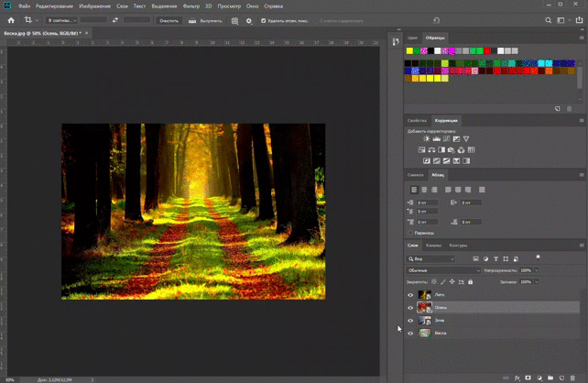Open the crop settings gear icon
588x383 pixels.
248,20
